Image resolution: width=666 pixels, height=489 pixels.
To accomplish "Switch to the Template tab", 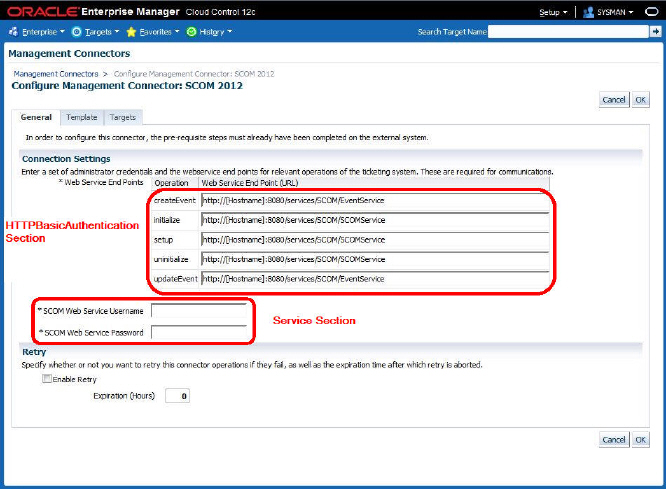I will pos(82,117).
